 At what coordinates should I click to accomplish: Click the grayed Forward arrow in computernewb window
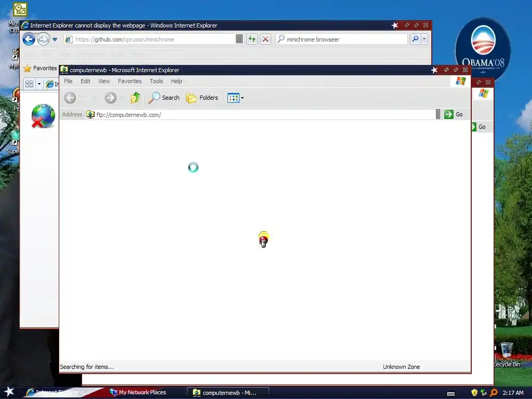[x=110, y=98]
